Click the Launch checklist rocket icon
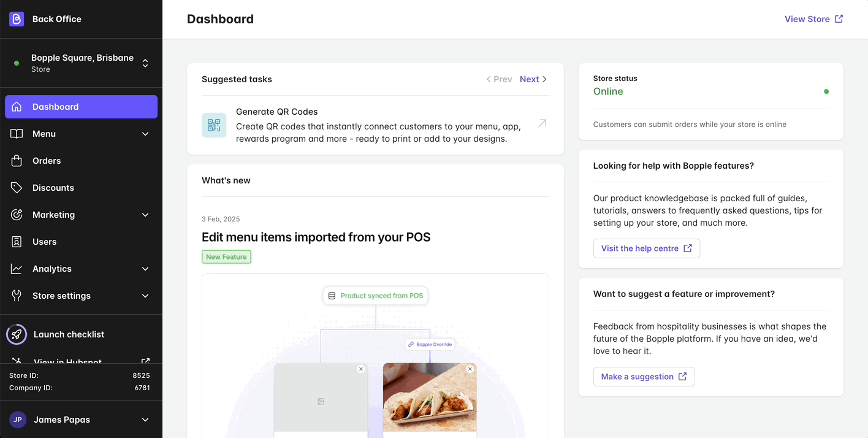This screenshot has height=438, width=868. pos(17,334)
